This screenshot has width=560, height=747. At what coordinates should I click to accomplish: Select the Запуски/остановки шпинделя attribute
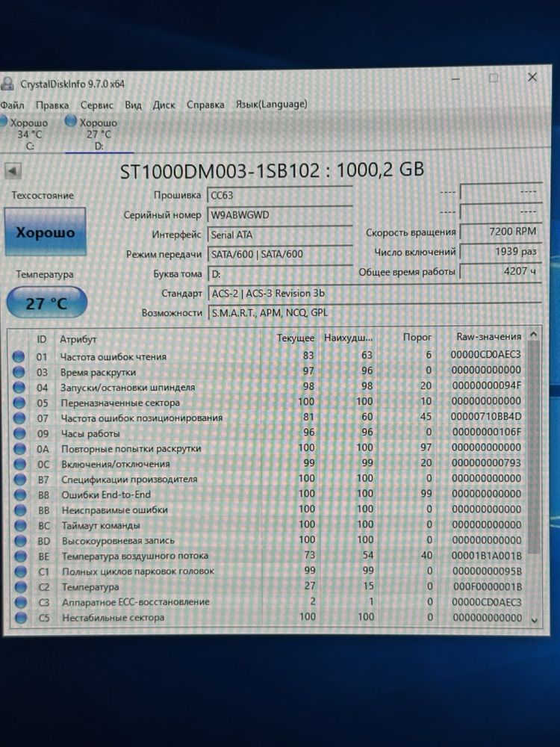pos(128,387)
